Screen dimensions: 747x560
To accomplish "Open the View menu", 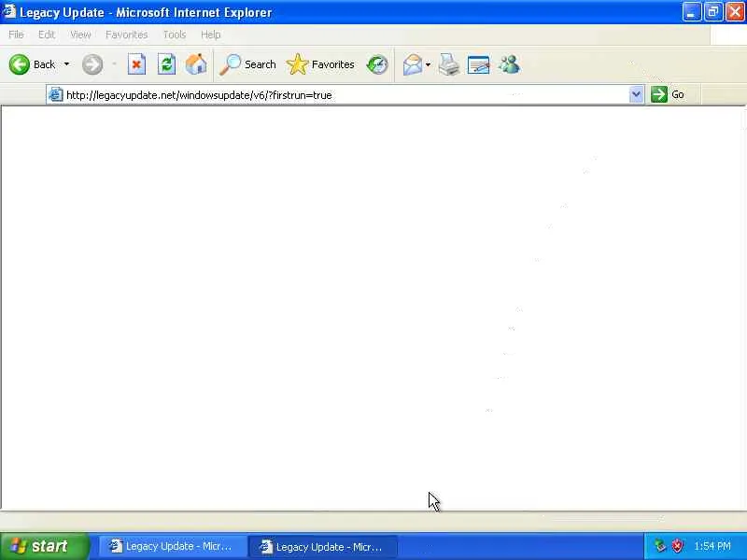I will tap(80, 35).
